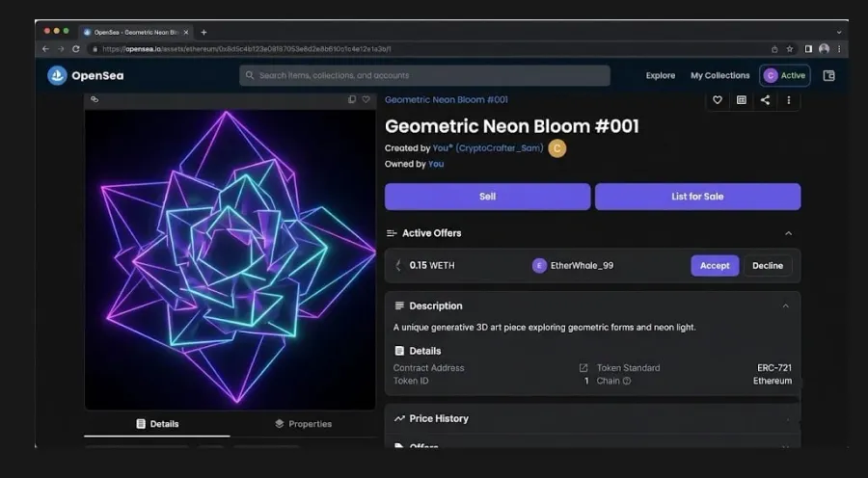Click the 0.15 WETH offer amount
868x478 pixels.
432,266
